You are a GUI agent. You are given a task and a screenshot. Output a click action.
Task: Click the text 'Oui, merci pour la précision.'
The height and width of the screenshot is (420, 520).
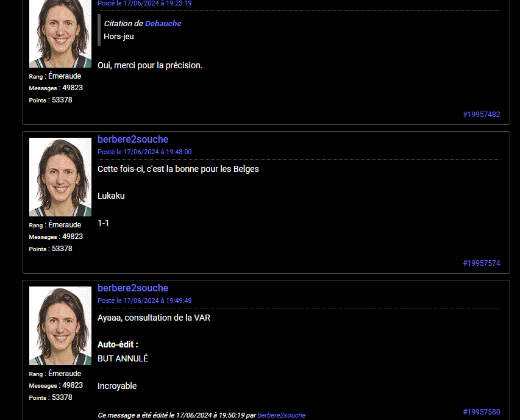[x=150, y=65]
